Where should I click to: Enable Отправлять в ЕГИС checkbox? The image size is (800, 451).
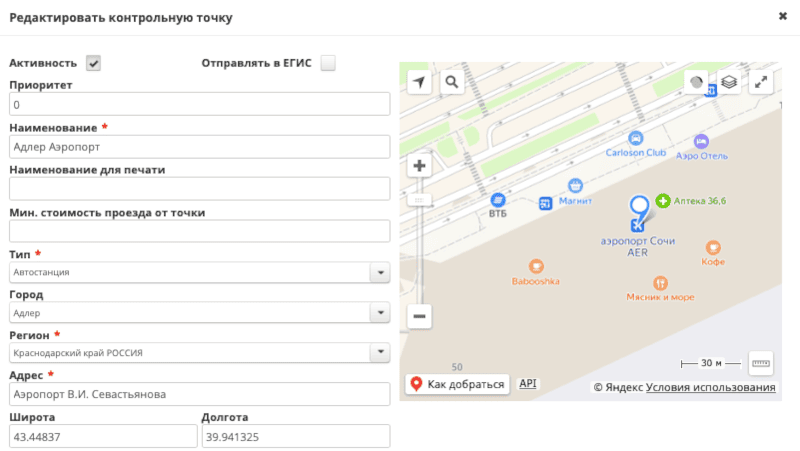point(328,63)
